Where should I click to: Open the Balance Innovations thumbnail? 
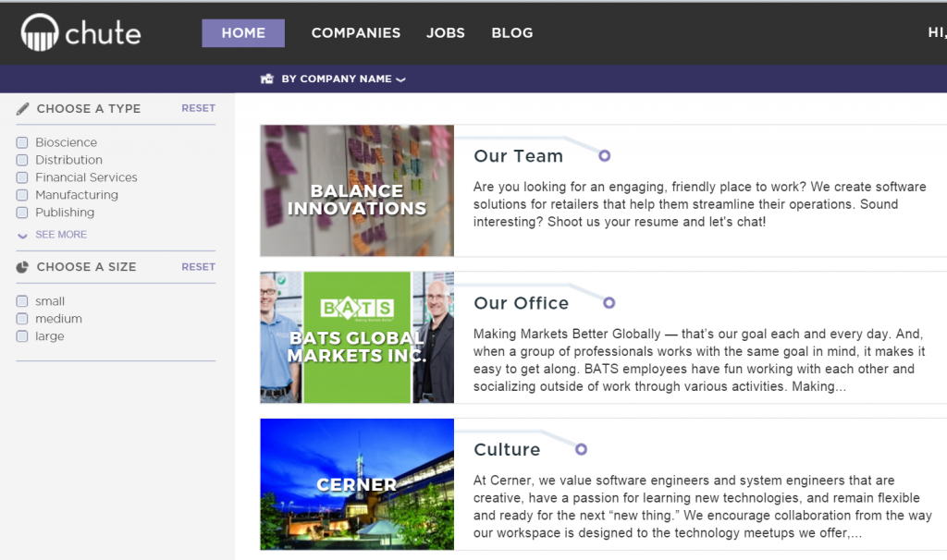[357, 190]
